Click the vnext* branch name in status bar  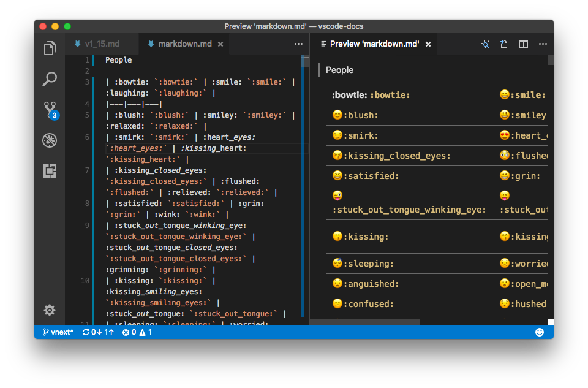point(57,332)
